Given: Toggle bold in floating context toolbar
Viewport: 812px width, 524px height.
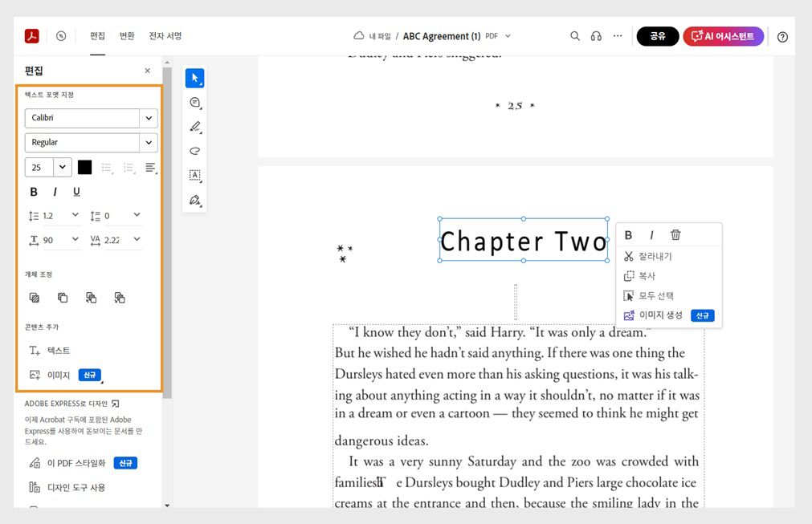Looking at the screenshot, I should (628, 235).
